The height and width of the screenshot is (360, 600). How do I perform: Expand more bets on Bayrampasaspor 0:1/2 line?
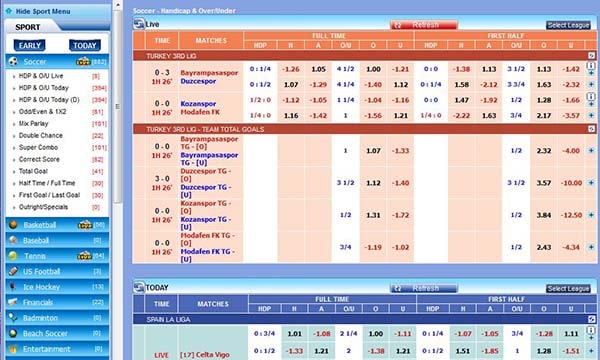tap(591, 85)
